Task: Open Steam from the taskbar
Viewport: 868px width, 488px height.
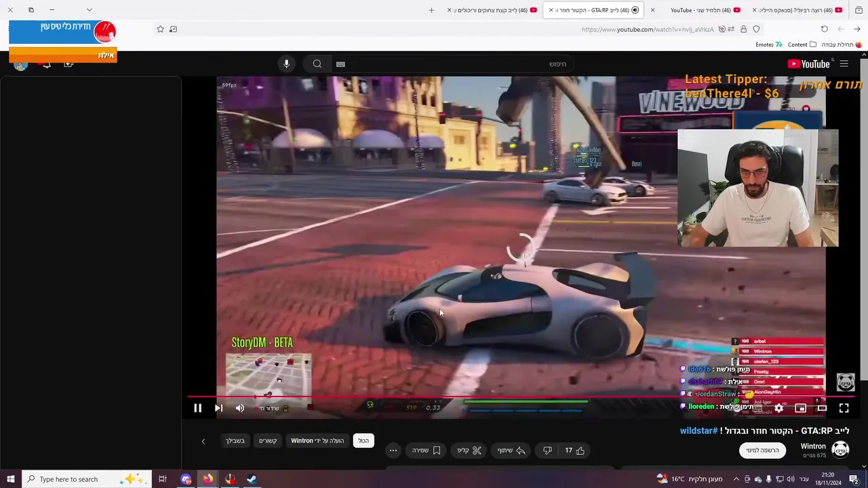Action: pyautogui.click(x=252, y=479)
